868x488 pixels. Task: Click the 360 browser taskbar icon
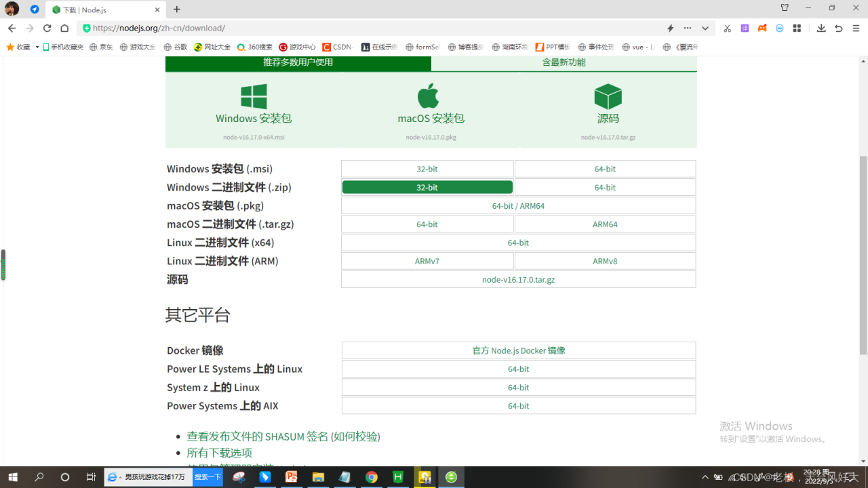(x=451, y=477)
